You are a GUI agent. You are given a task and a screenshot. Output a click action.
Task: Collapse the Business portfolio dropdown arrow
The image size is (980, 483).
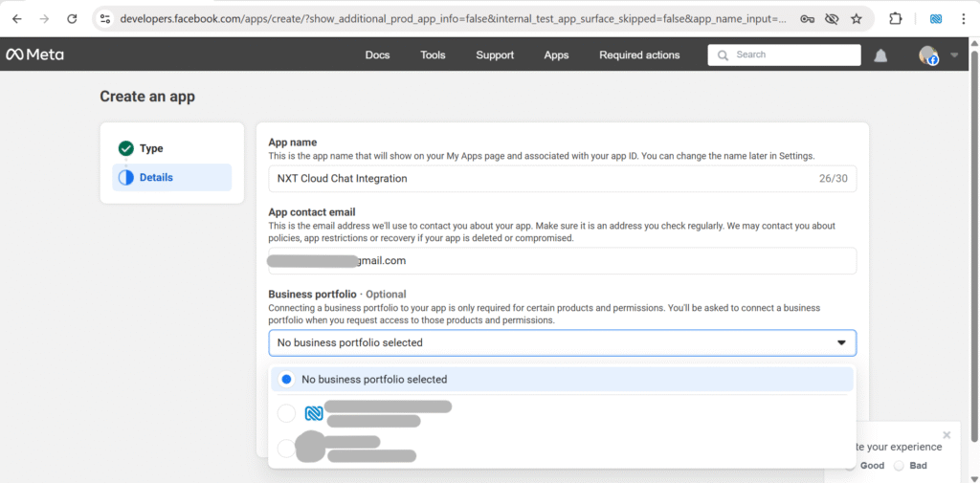pyautogui.click(x=841, y=342)
